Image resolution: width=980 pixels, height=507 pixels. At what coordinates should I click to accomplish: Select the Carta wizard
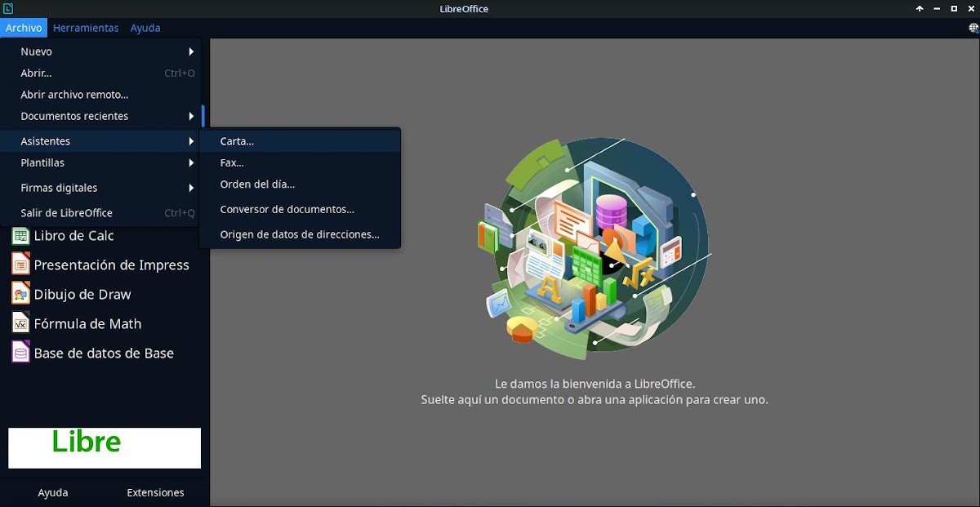237,140
